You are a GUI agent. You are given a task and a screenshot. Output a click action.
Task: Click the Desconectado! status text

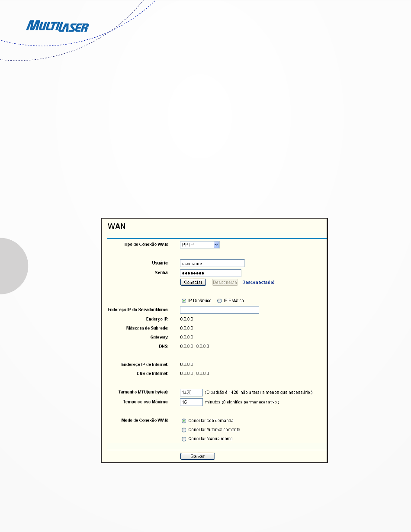(258, 282)
